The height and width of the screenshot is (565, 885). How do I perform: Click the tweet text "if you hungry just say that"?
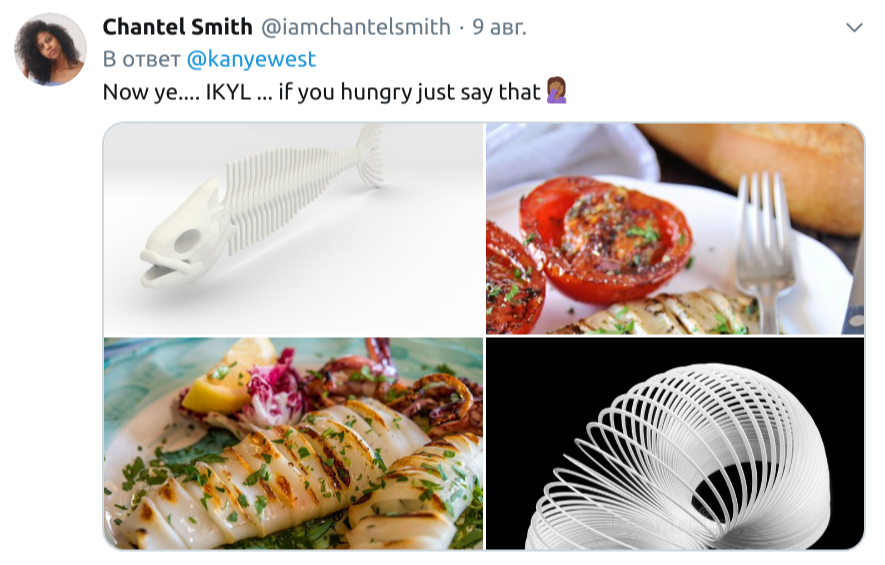click(410, 92)
